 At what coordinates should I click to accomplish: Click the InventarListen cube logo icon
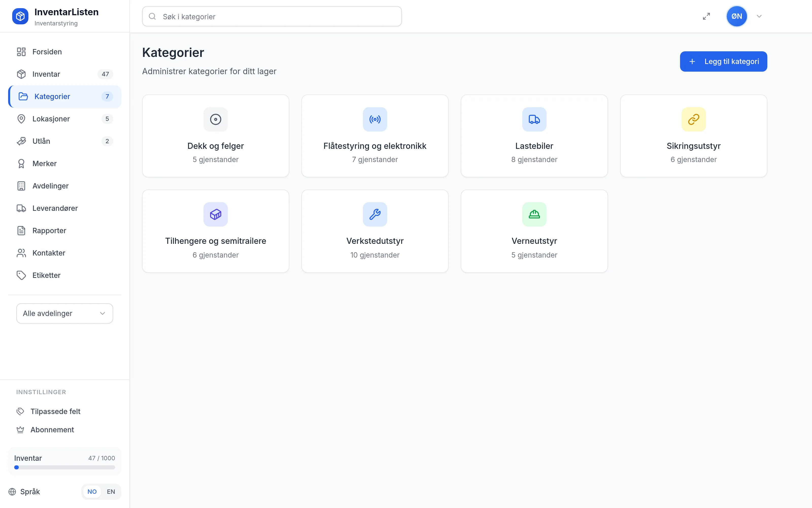[20, 16]
